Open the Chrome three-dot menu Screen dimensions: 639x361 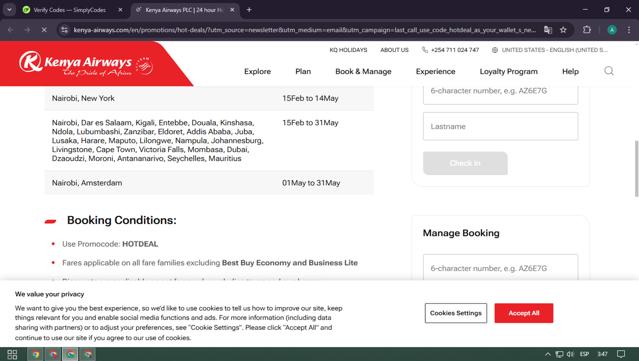pyautogui.click(x=629, y=30)
